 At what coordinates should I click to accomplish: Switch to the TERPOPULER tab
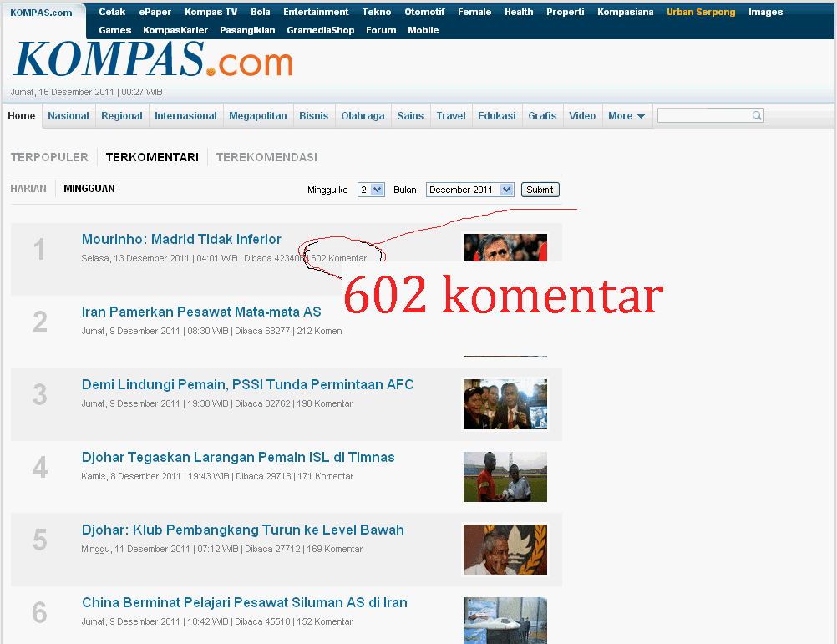pos(49,157)
